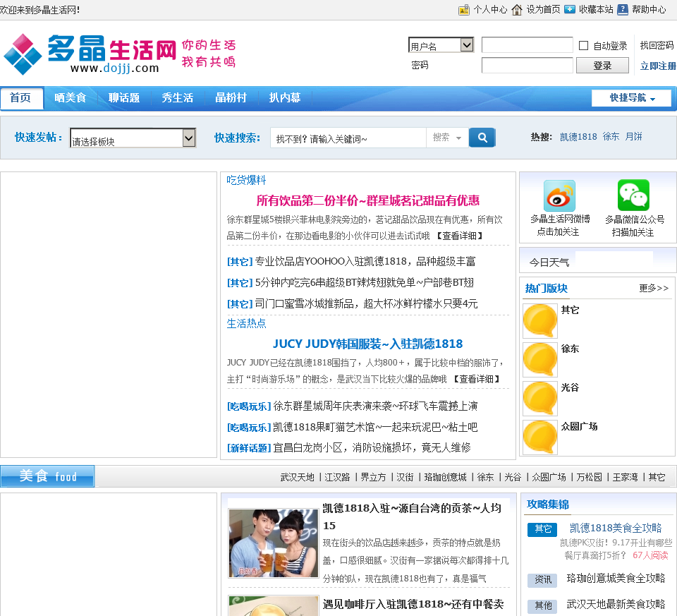Toggle the 自动登录 checkbox

click(x=583, y=45)
